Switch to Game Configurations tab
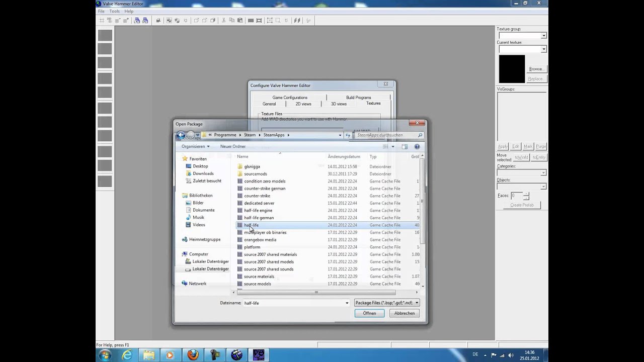Viewport: 644px width, 362px height. pos(290,98)
